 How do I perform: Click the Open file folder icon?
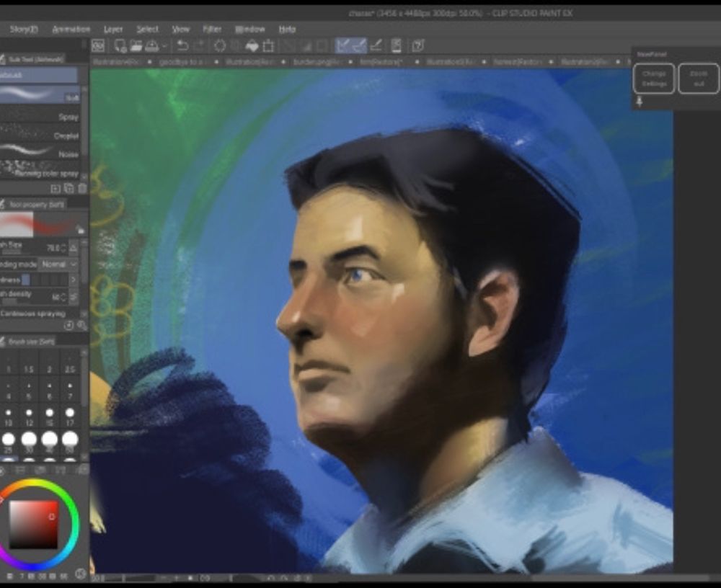(x=136, y=46)
